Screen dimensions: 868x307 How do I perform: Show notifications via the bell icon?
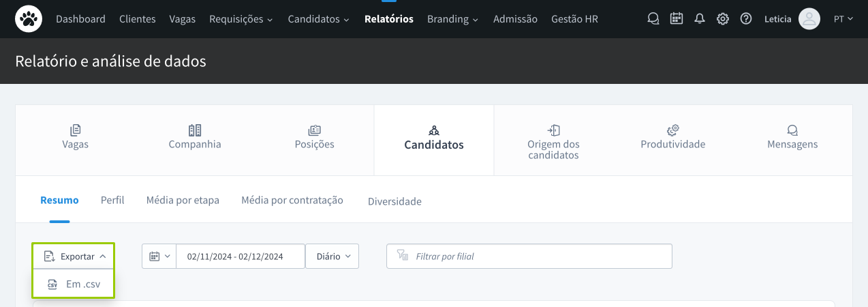pos(699,19)
